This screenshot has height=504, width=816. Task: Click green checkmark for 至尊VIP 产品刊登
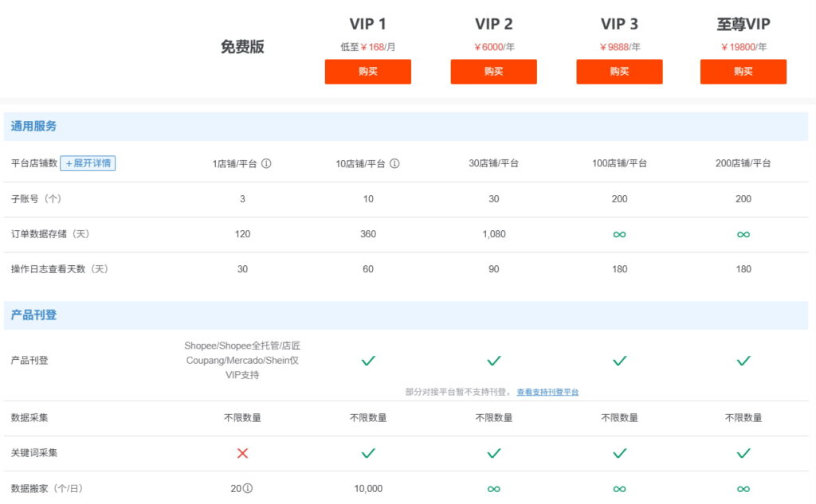743,360
